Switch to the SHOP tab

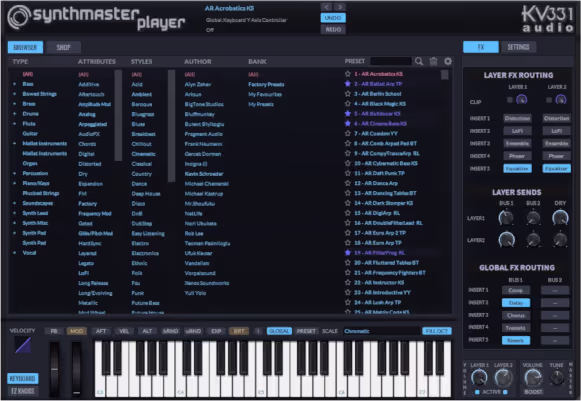pyautogui.click(x=63, y=47)
